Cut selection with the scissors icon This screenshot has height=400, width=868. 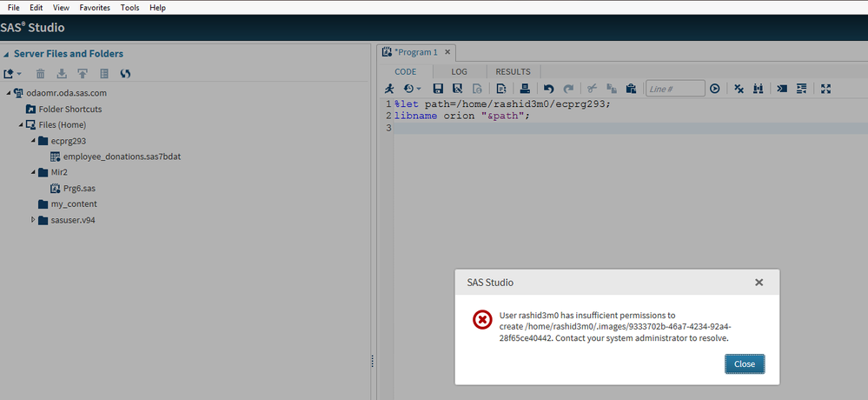[x=592, y=88]
